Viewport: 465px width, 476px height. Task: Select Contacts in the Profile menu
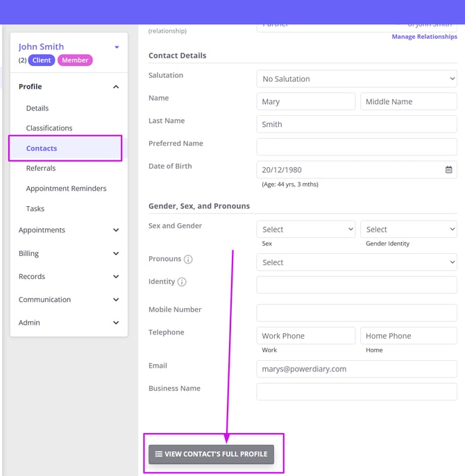coord(42,148)
